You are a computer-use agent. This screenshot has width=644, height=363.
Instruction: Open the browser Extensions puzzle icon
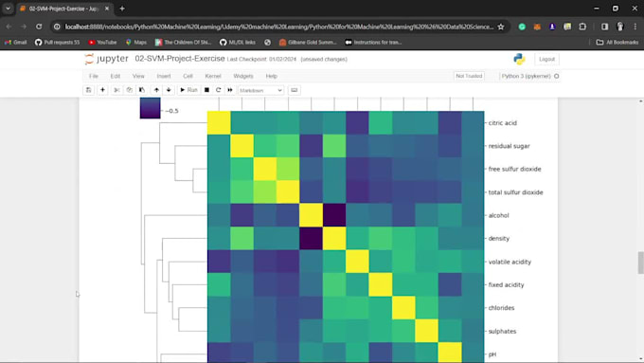coord(582,27)
